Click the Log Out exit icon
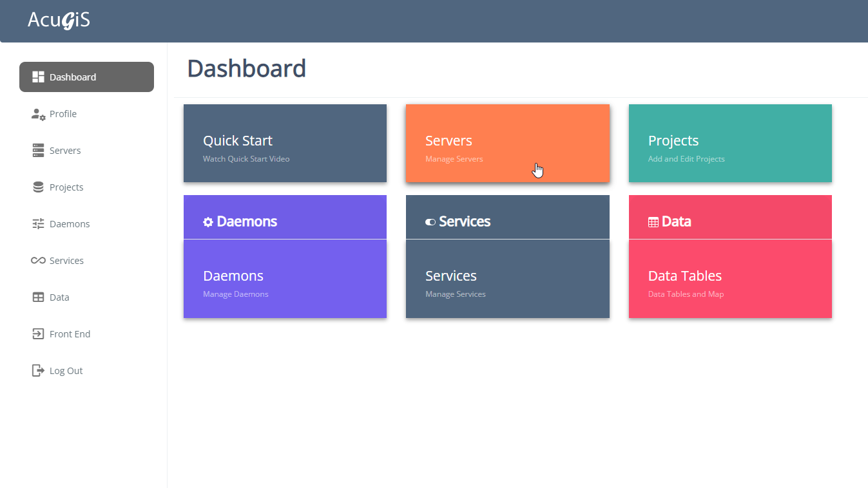Viewport: 868px width, 488px height. (x=38, y=371)
